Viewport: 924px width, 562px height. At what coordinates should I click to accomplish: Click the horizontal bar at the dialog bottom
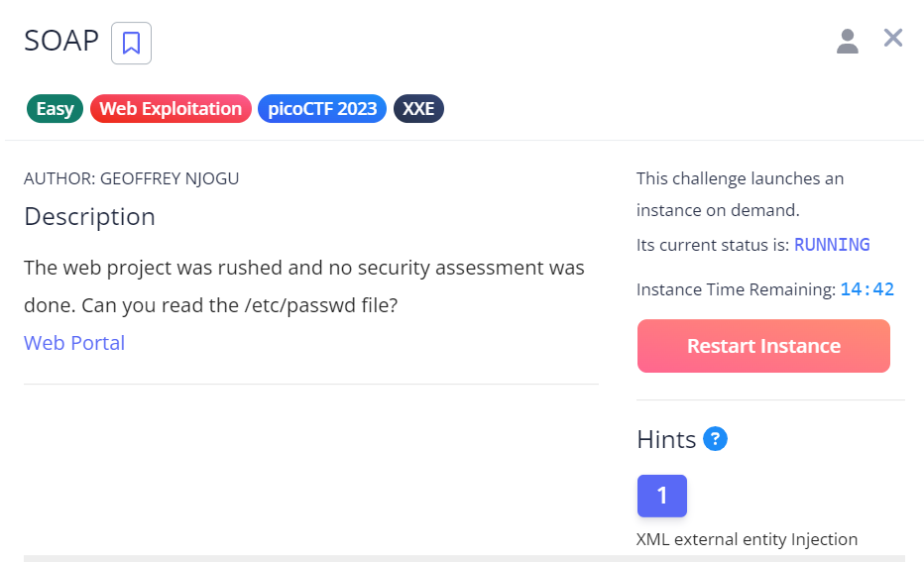click(464, 558)
